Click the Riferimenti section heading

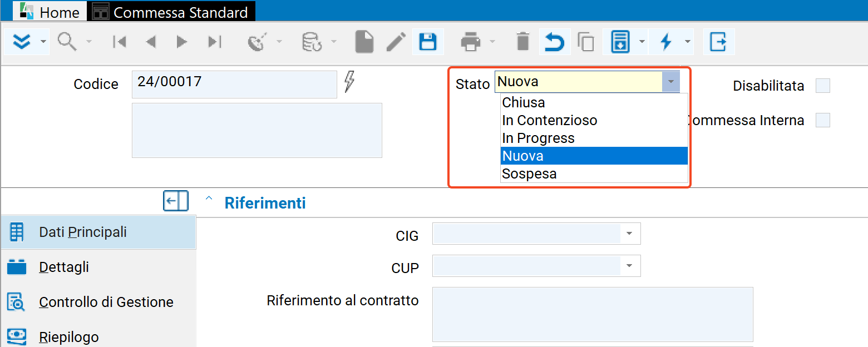pyautogui.click(x=265, y=203)
